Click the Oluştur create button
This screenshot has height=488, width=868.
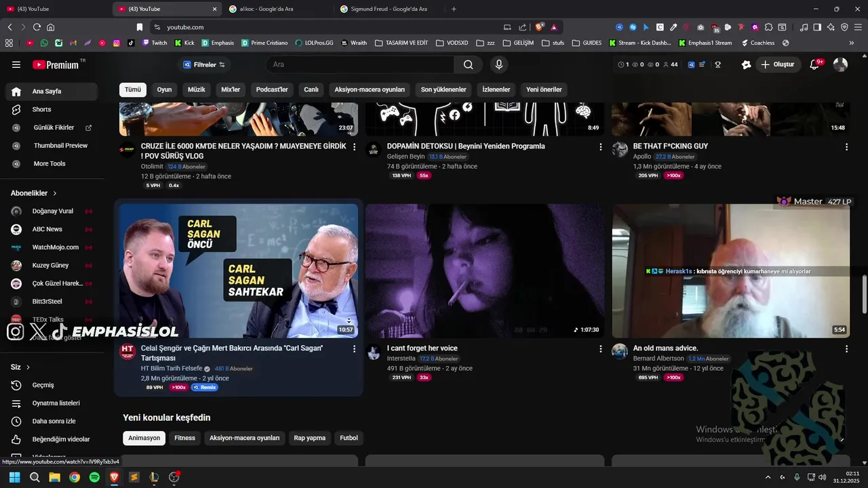tap(778, 64)
